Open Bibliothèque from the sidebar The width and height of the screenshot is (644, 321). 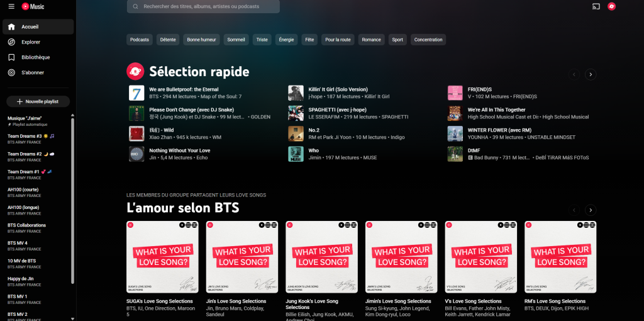pyautogui.click(x=35, y=57)
